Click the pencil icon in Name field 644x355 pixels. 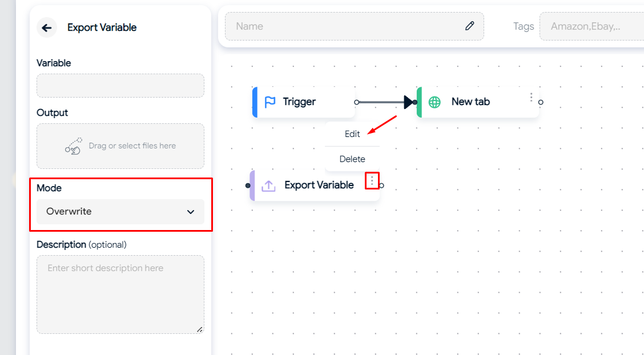(x=470, y=26)
